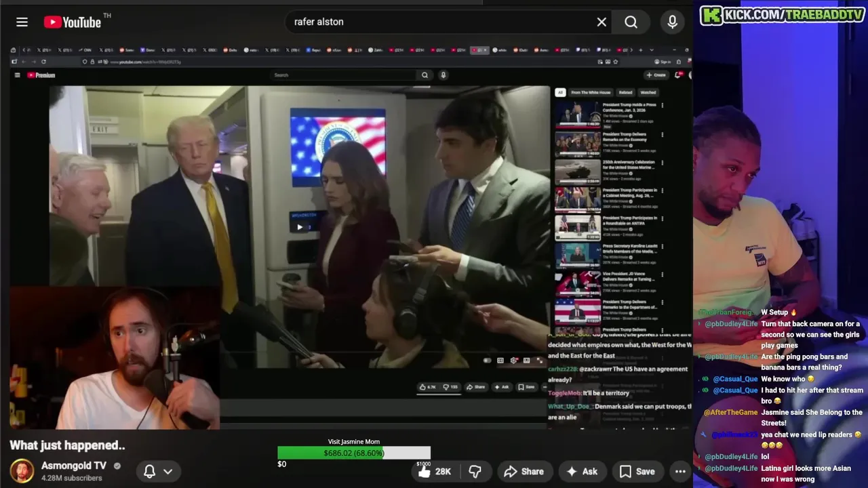Dislike the Asmongold TV video
Viewport: 868px width, 488px height.
click(475, 471)
